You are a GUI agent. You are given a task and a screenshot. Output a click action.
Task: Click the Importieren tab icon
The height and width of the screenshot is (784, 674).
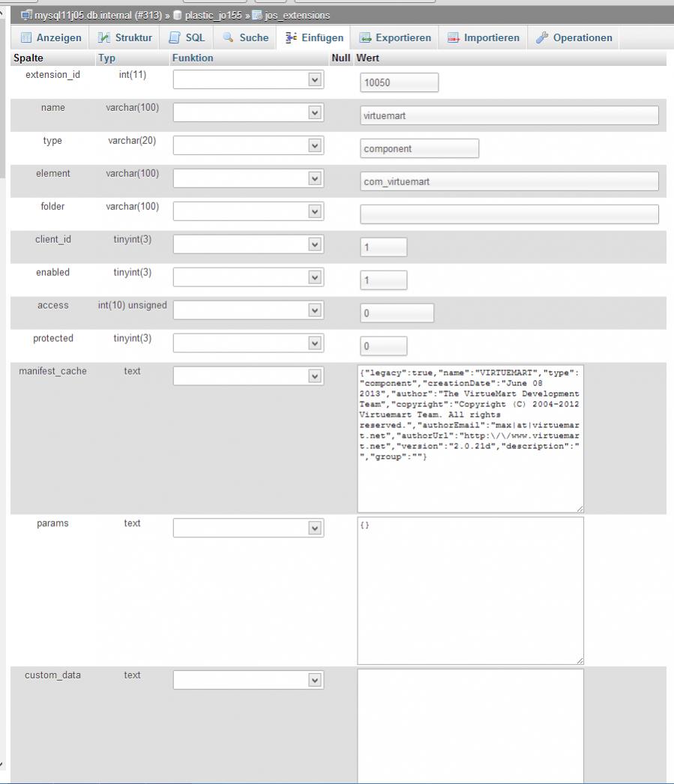454,38
